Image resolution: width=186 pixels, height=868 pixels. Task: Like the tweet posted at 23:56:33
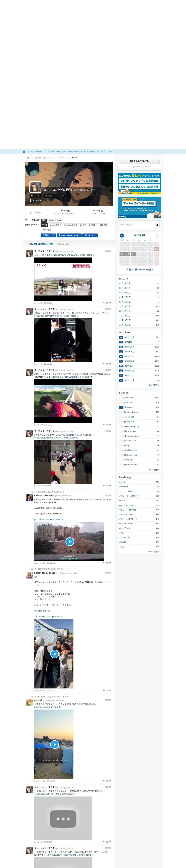[110, 303]
